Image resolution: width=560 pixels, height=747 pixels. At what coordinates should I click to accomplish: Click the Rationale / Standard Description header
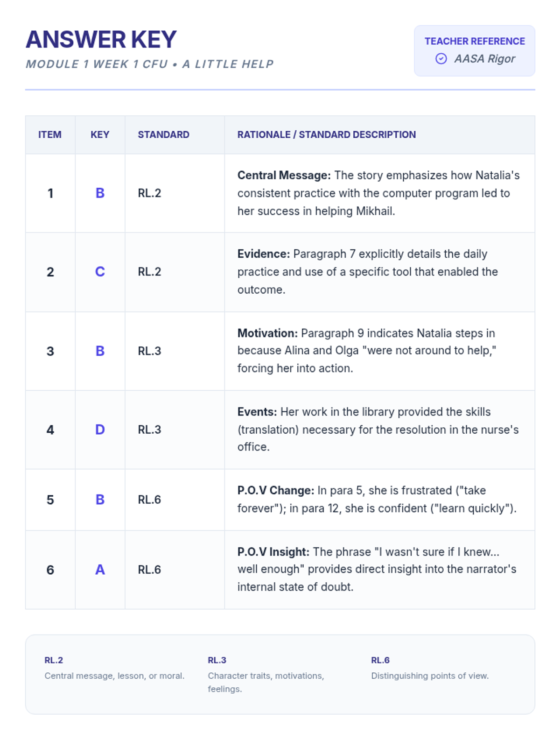(x=326, y=134)
